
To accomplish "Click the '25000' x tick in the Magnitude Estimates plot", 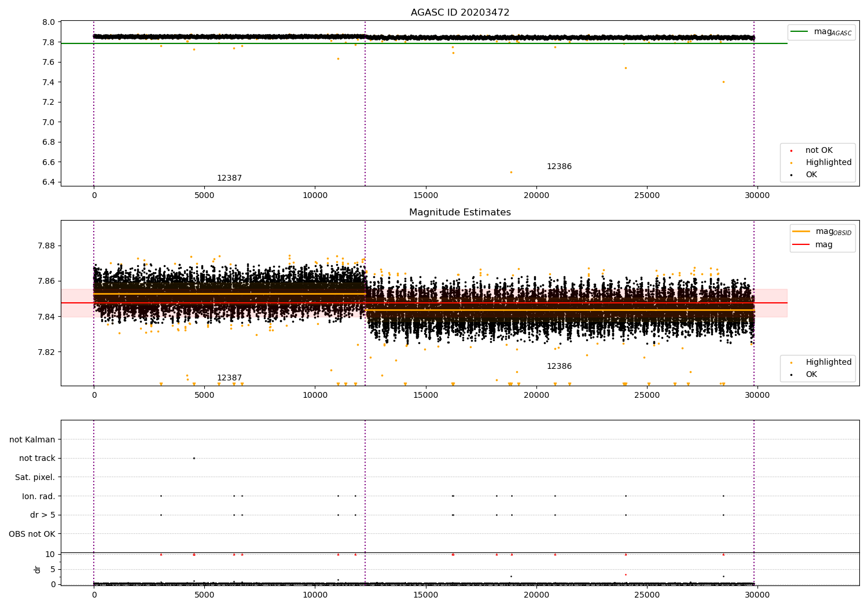I will (647, 395).
